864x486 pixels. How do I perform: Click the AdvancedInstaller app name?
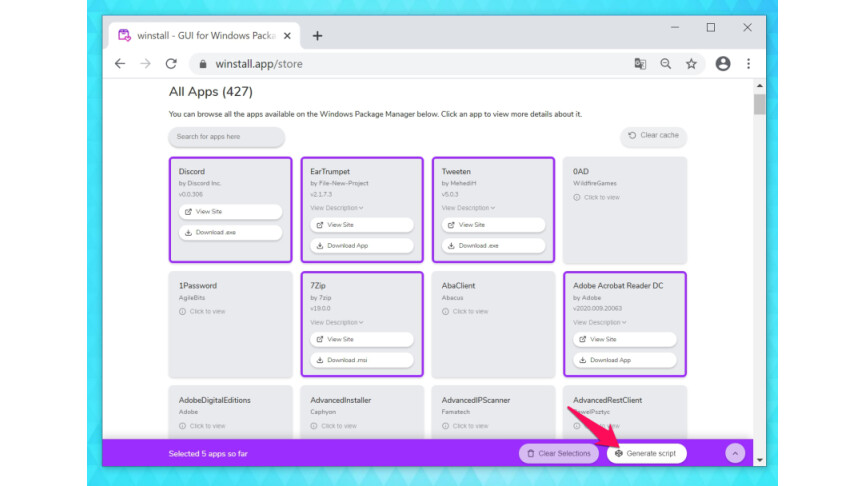341,400
